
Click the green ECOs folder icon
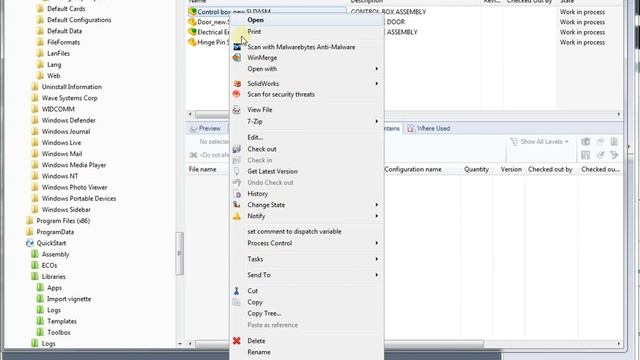coord(35,265)
